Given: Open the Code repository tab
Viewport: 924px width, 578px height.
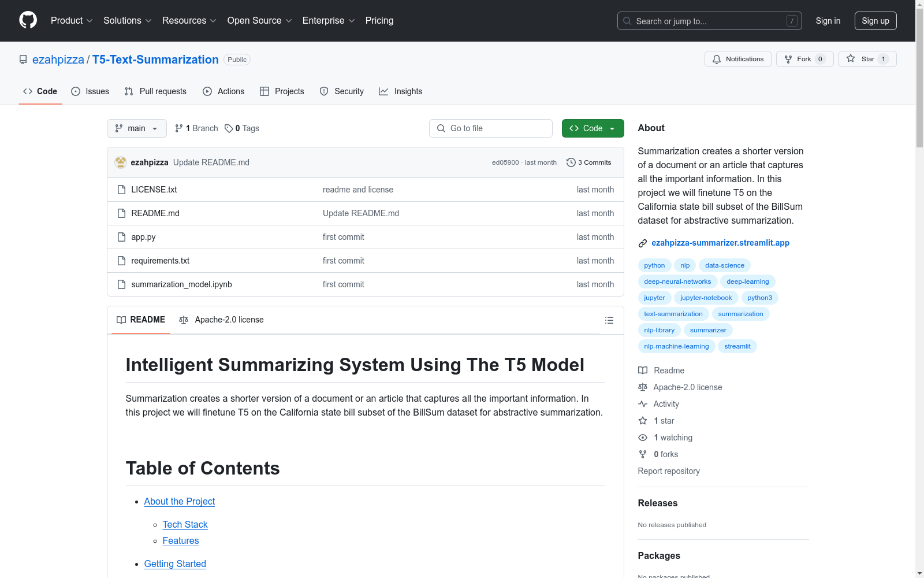Looking at the screenshot, I should click(x=40, y=91).
